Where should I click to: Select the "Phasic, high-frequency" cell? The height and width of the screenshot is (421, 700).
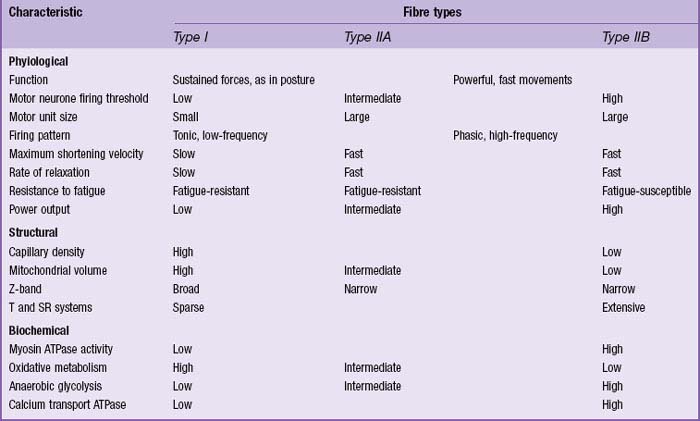tap(505, 135)
